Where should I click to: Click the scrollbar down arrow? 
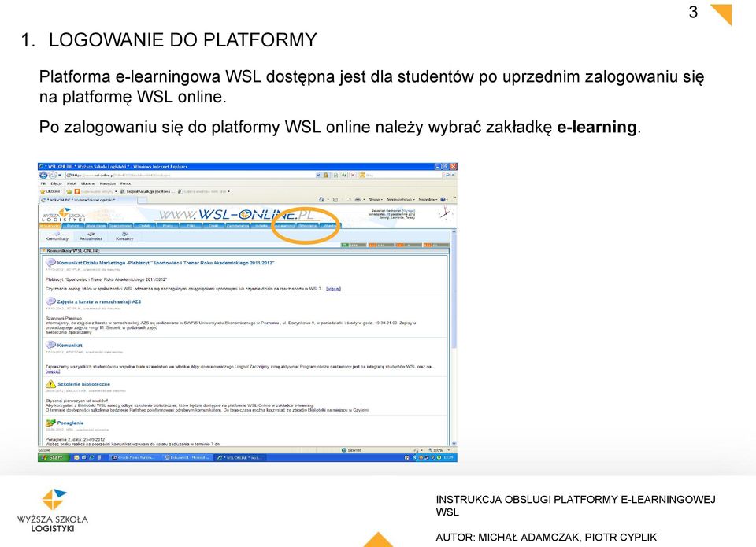[454, 443]
